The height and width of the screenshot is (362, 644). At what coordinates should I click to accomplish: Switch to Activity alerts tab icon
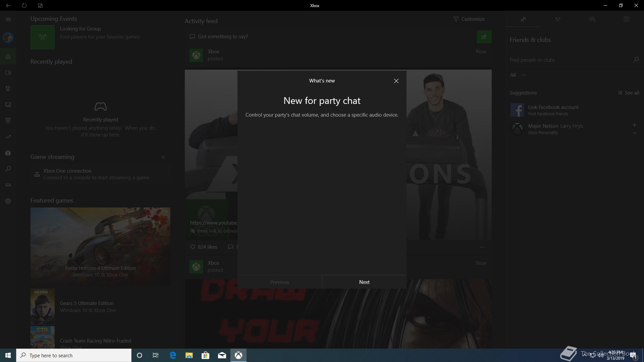(x=626, y=19)
